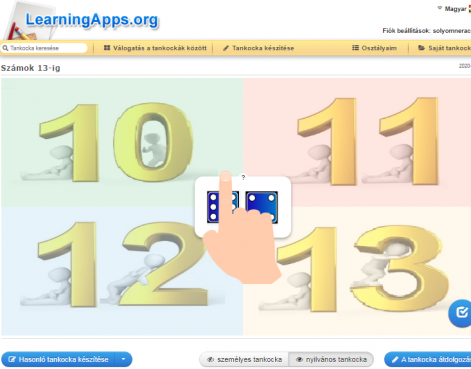The image size is (471, 369).
Task: Click the question mark hint icon
Action: tap(243, 178)
